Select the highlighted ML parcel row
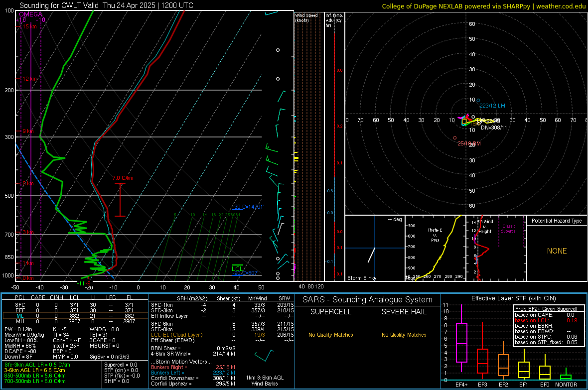The image size is (588, 390). (75, 316)
